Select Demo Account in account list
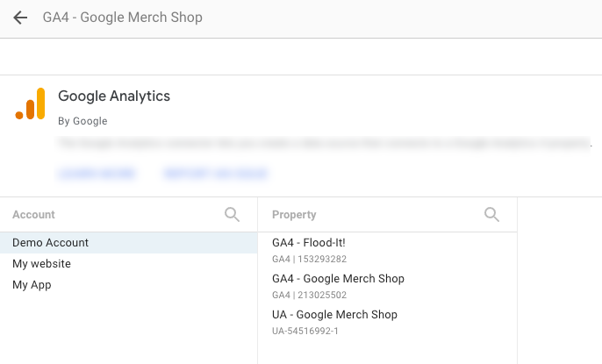Viewport: 602px width, 364px height. pyautogui.click(x=51, y=243)
